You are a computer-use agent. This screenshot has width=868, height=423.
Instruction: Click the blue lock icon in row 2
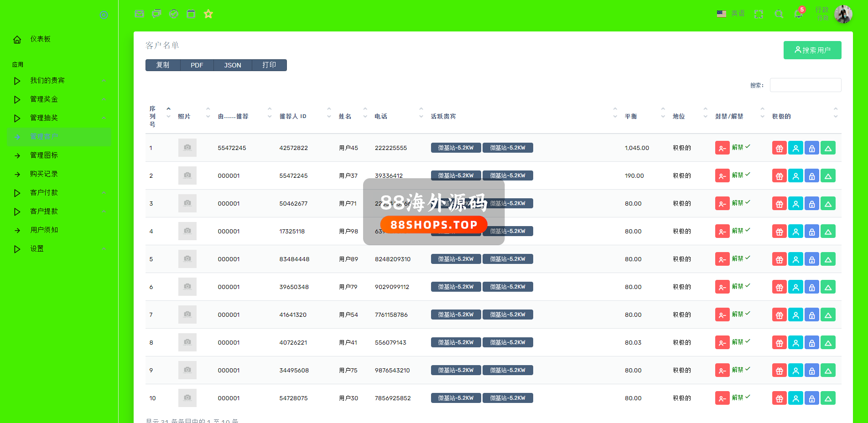pos(811,176)
